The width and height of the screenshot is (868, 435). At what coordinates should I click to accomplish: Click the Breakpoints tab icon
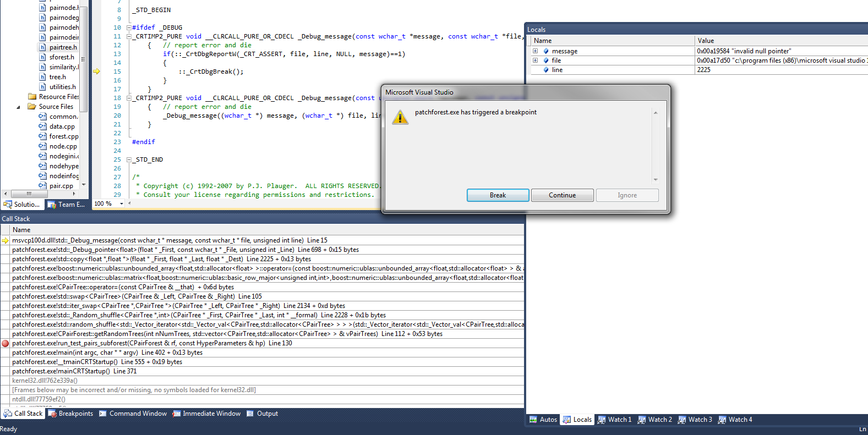pyautogui.click(x=53, y=414)
